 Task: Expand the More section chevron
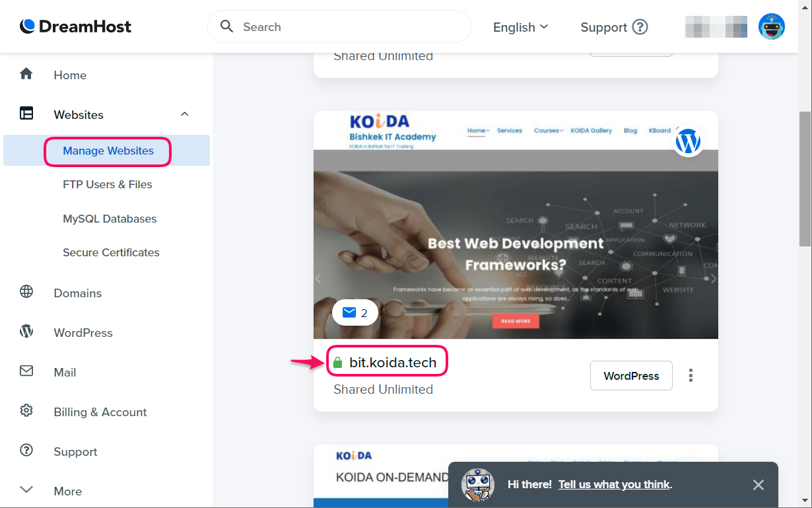(x=26, y=490)
